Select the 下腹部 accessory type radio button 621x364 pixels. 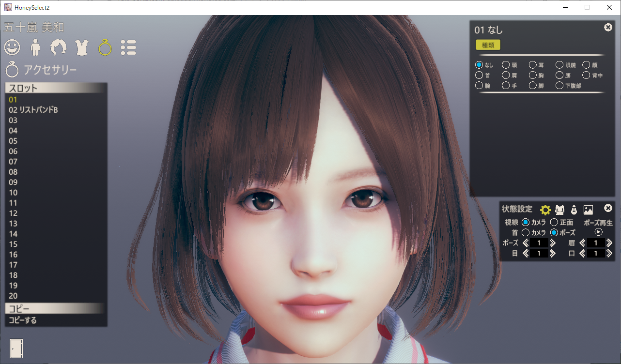coord(559,86)
